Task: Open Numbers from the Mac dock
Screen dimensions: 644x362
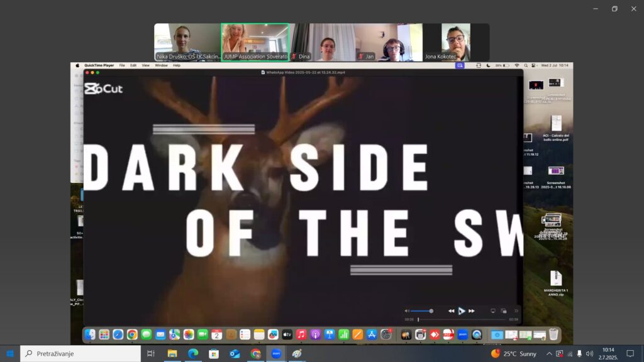Action: 343,334
